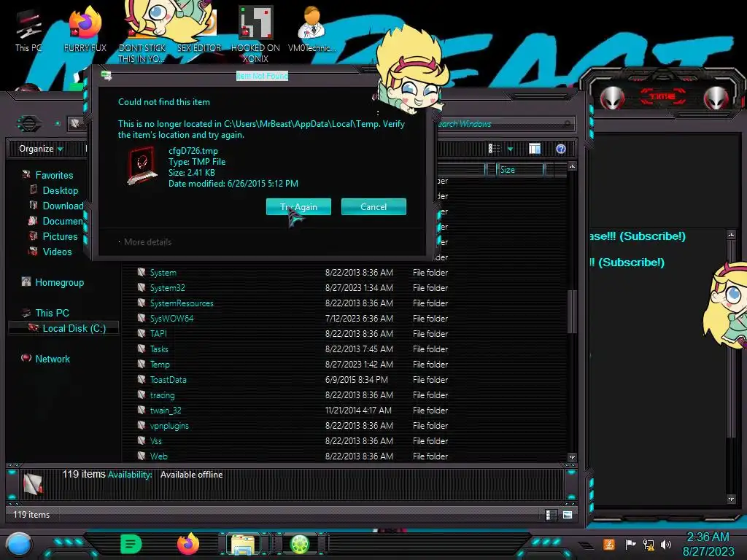
Task: Click the network tray icon
Action: pos(649,544)
